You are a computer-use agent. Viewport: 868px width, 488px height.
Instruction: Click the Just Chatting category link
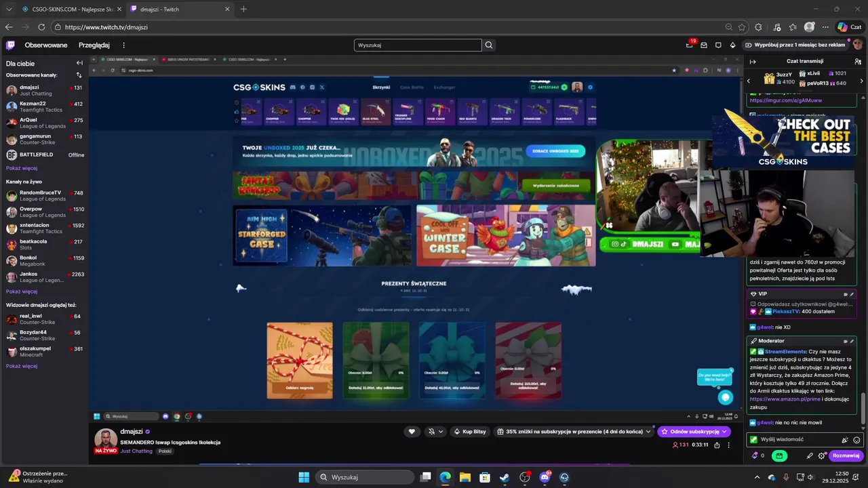[x=136, y=451]
